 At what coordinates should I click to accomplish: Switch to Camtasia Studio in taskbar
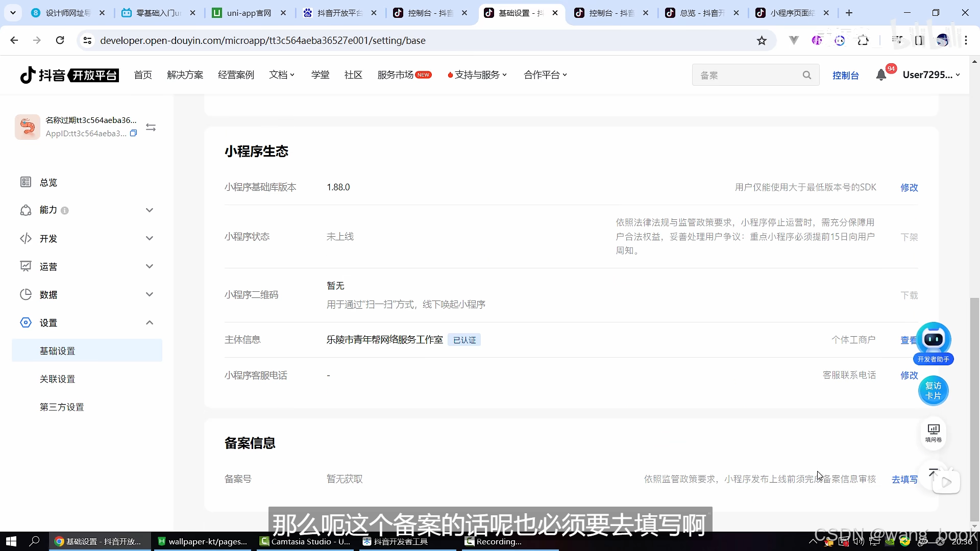tap(305, 541)
